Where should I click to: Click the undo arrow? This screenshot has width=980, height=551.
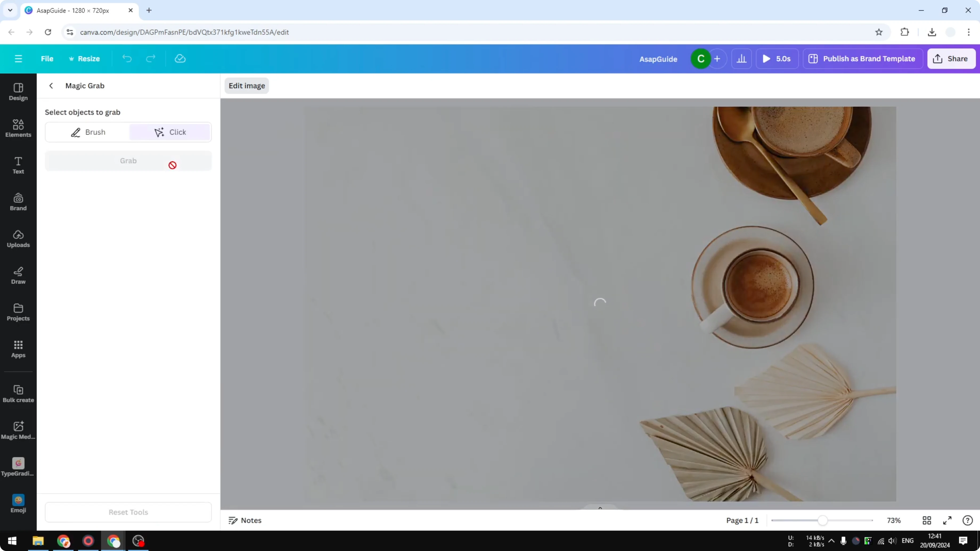click(x=127, y=59)
